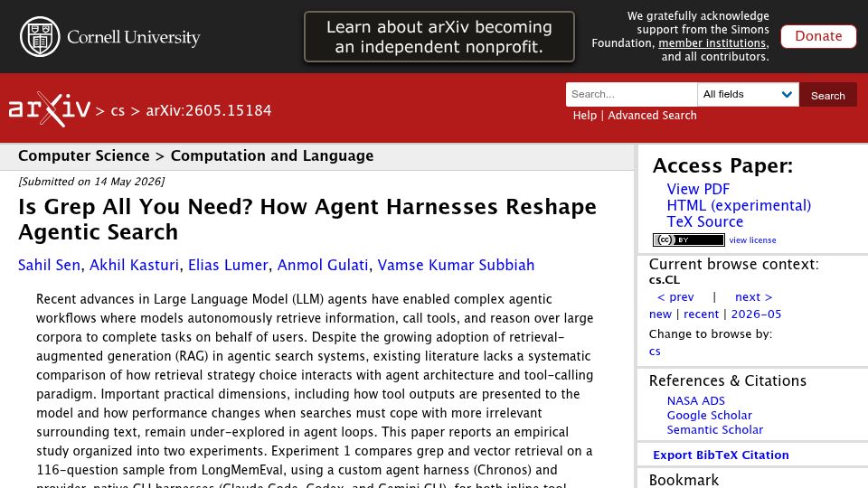
Task: Open the 2026-05 monthly listing
Action: click(x=756, y=314)
